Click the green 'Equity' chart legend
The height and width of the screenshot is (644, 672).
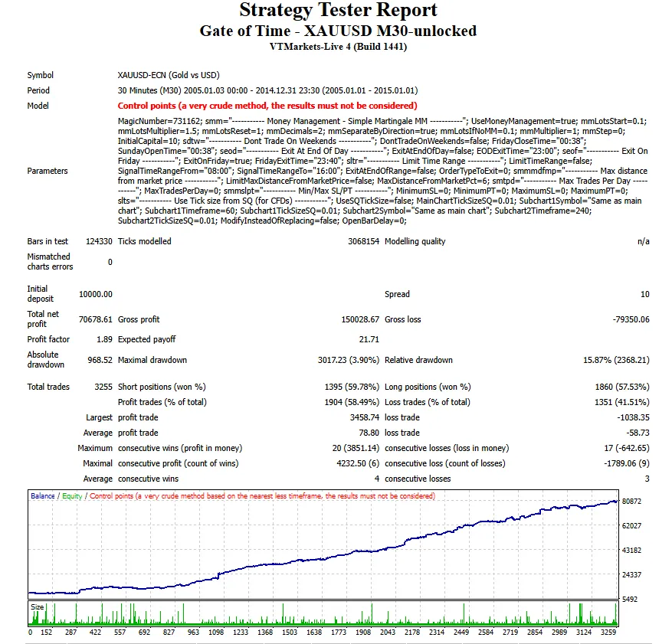tap(72, 496)
